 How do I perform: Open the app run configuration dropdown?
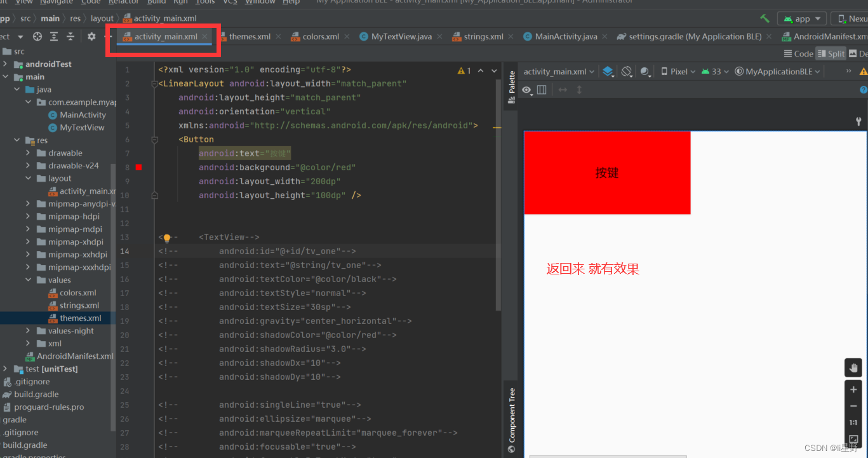point(803,19)
